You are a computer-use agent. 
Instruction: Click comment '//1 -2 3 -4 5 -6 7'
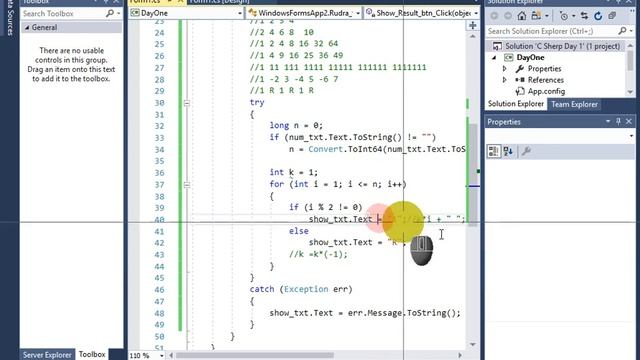tap(294, 79)
